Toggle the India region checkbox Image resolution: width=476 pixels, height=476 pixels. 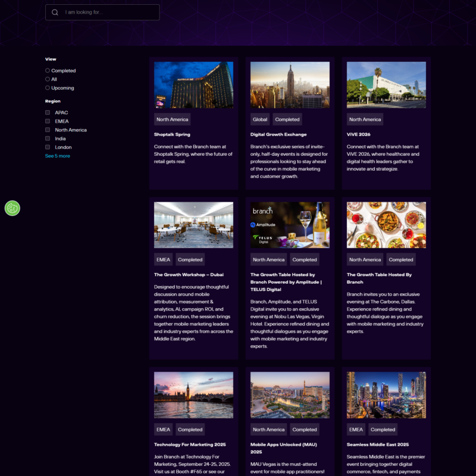coord(48,139)
